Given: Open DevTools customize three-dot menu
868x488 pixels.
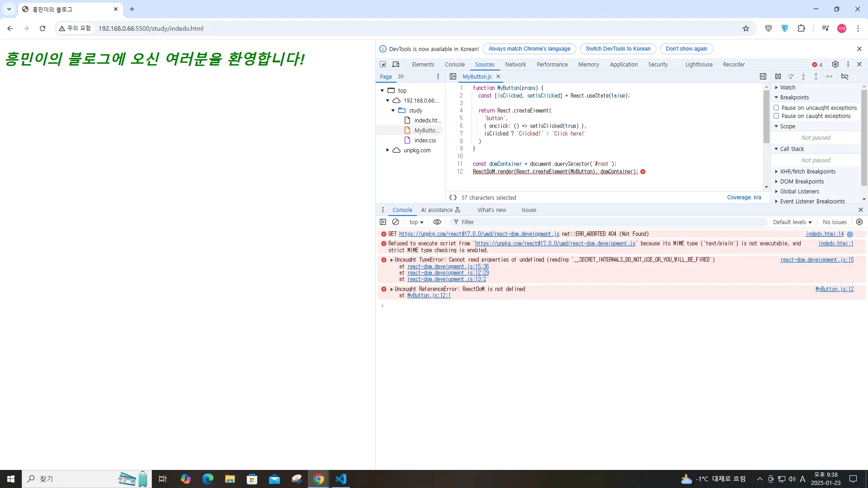Looking at the screenshot, I should [x=848, y=64].
